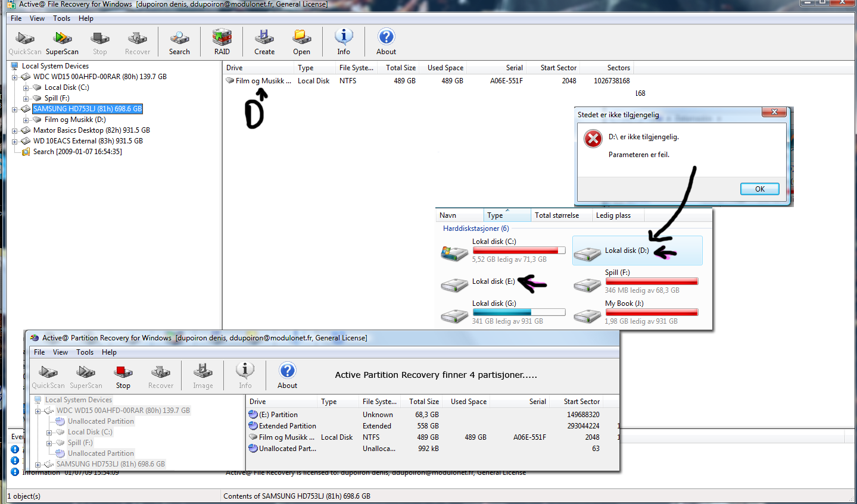Click Open disk image icon
Image resolution: width=857 pixels, height=504 pixels.
(x=302, y=43)
